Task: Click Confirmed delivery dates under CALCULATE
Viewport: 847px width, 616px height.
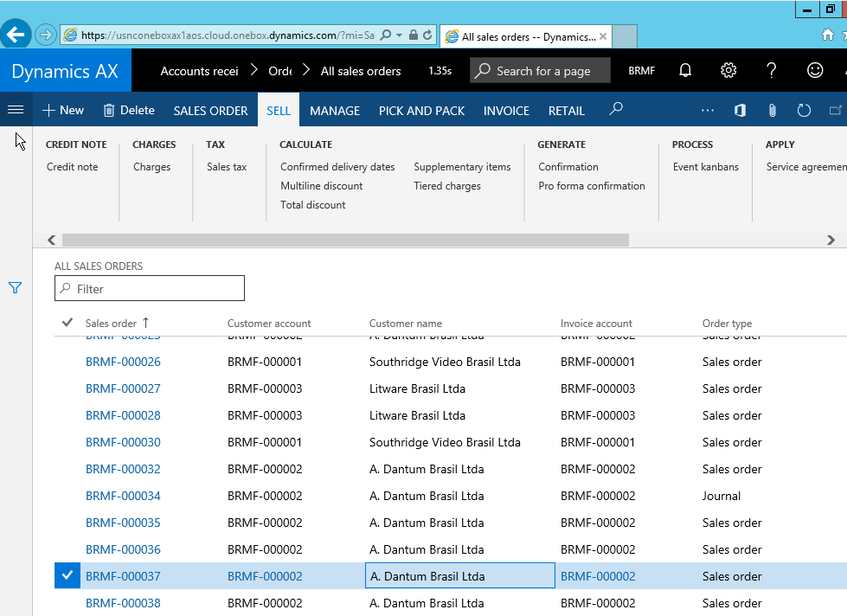Action: pos(337,166)
